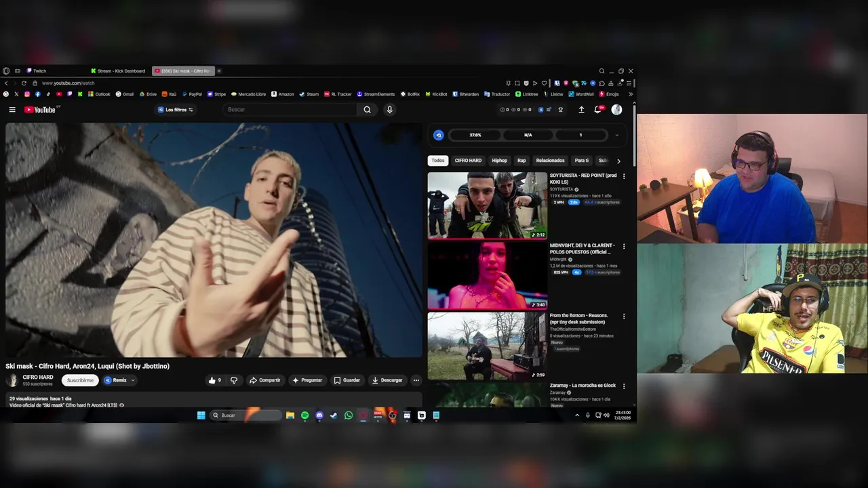
Task: Select the Rap filter chip
Action: 521,161
